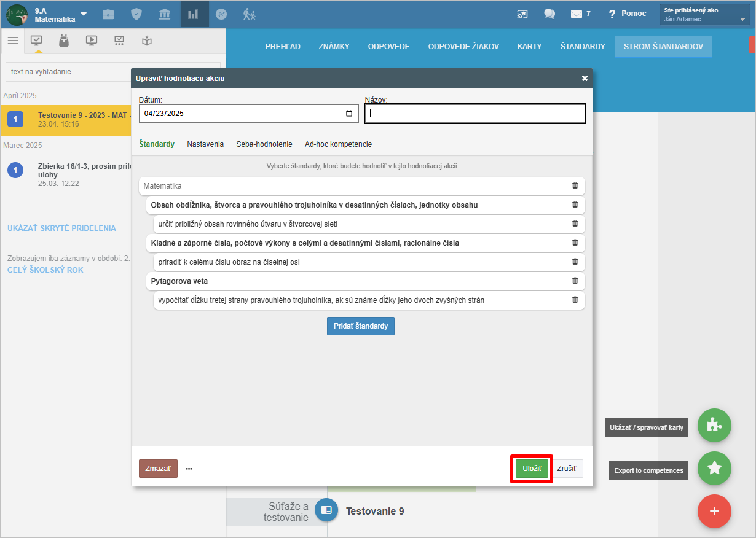Switch to the Nastavenia tab
Image resolution: width=756 pixels, height=538 pixels.
pyautogui.click(x=205, y=144)
